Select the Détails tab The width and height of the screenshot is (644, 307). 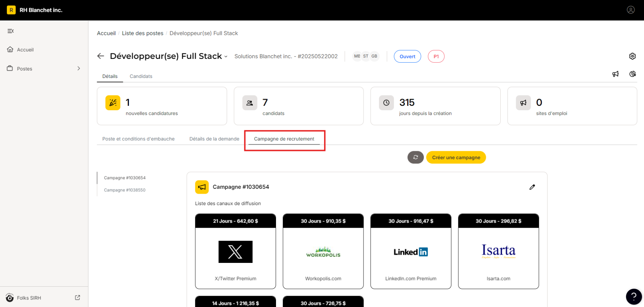coord(110,76)
